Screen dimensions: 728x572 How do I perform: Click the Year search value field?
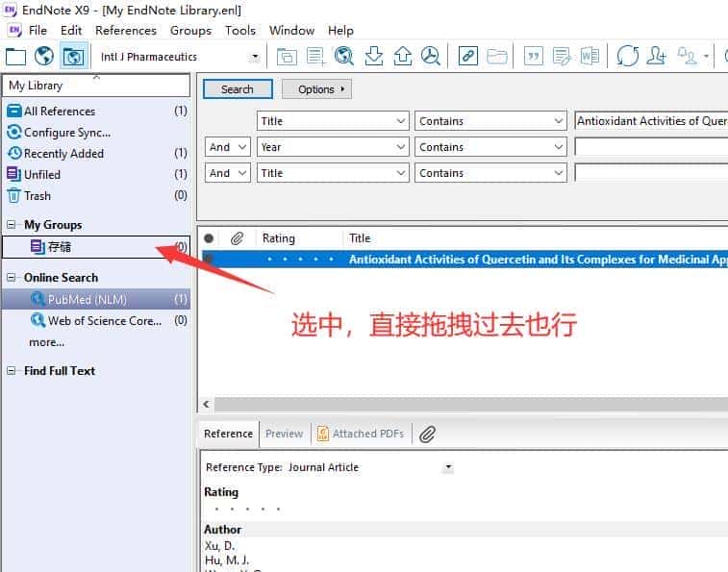click(651, 147)
